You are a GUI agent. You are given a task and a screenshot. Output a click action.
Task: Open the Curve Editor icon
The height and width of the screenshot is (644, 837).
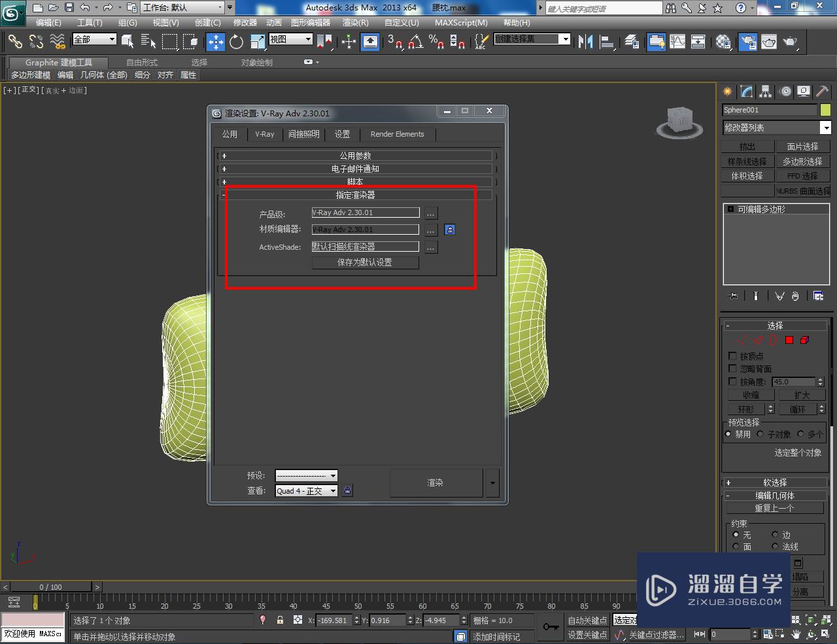(677, 42)
